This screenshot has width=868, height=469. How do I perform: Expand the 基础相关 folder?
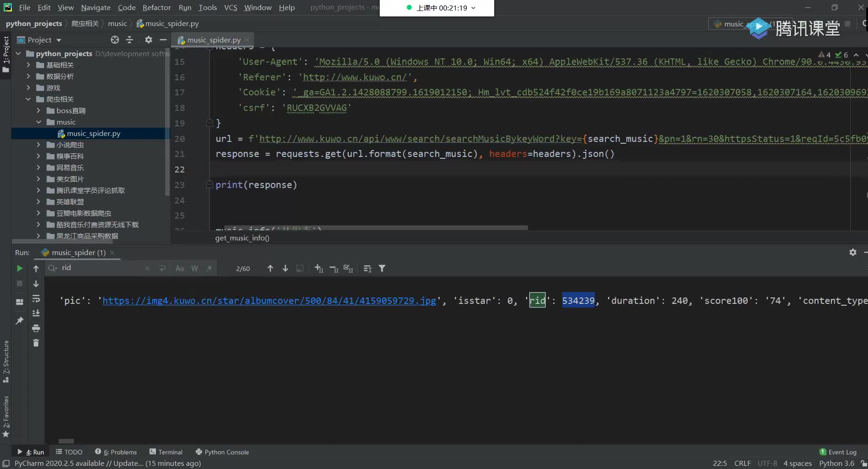click(x=28, y=65)
